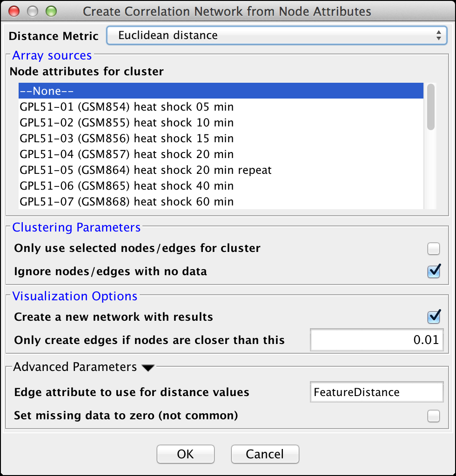Uncheck Create a new network with results
Viewport: 456px width, 476px height.
point(434,317)
